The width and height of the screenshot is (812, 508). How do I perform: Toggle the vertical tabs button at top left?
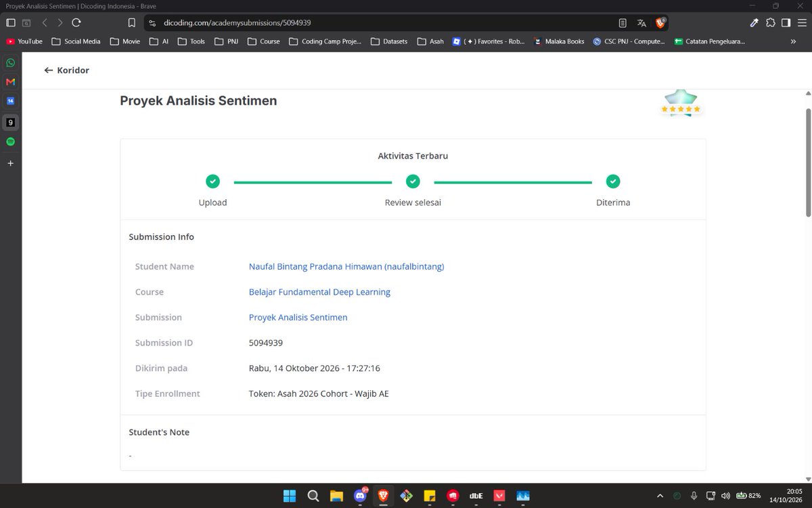click(10, 22)
